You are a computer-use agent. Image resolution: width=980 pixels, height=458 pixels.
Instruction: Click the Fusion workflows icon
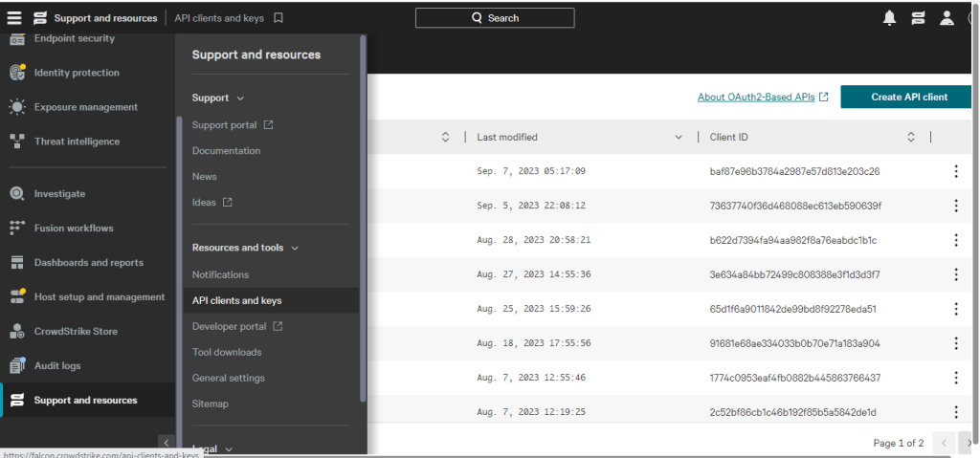pyautogui.click(x=17, y=229)
